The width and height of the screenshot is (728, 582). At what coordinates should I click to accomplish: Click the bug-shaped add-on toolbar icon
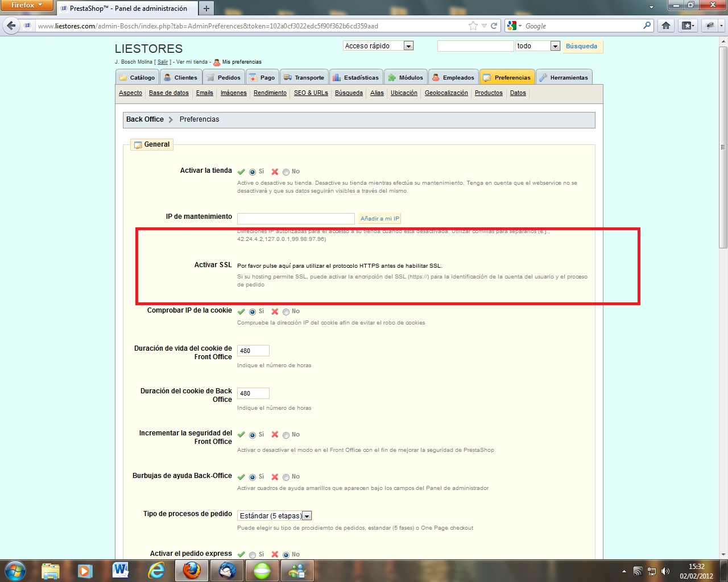tap(709, 26)
